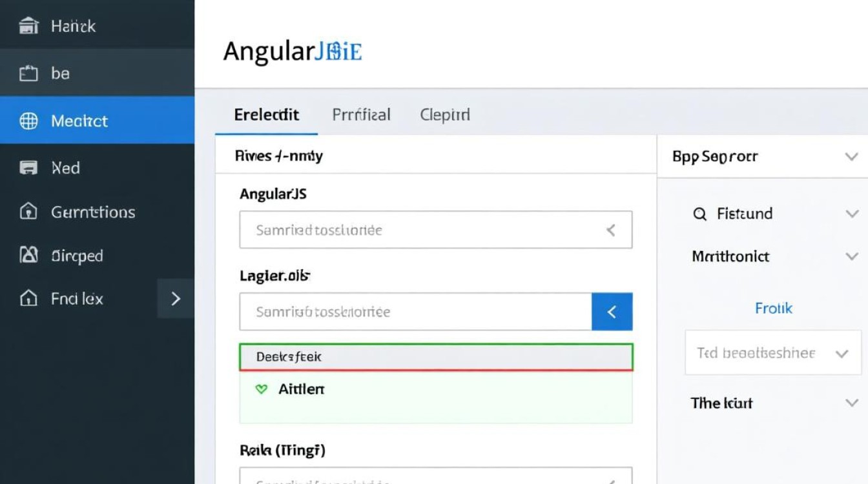Click the AngularJS heading link

pyautogui.click(x=291, y=51)
